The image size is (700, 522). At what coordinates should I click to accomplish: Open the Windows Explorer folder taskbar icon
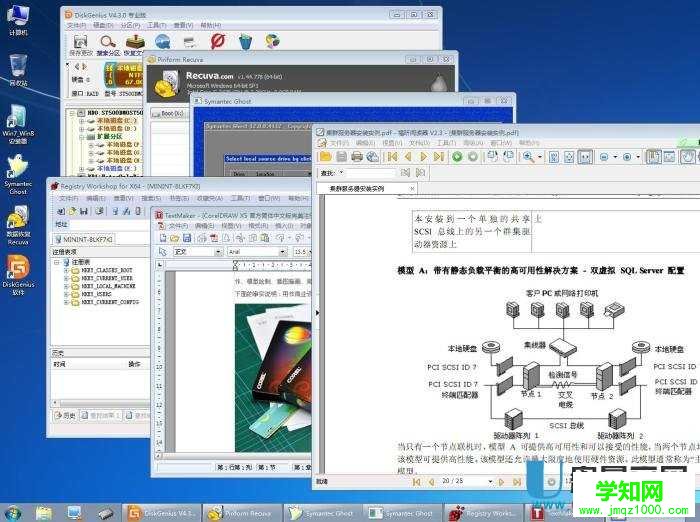44,514
